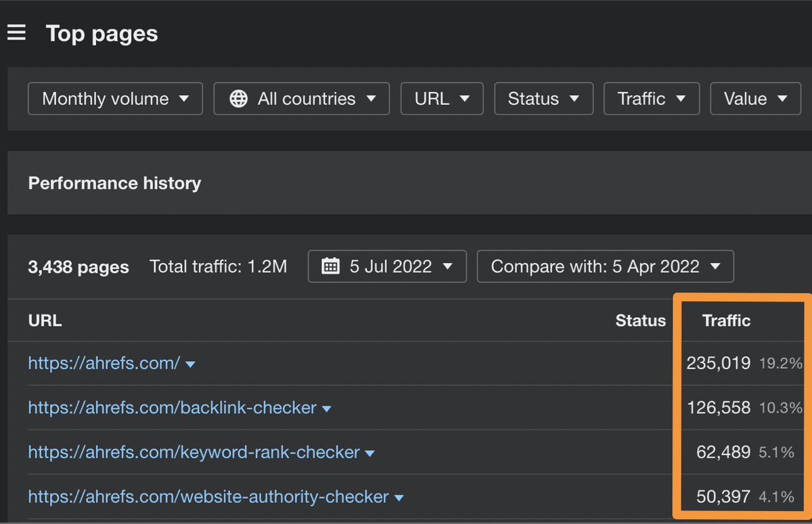This screenshot has width=812, height=524.
Task: Open the website-authority-checker URL link
Action: pos(208,497)
